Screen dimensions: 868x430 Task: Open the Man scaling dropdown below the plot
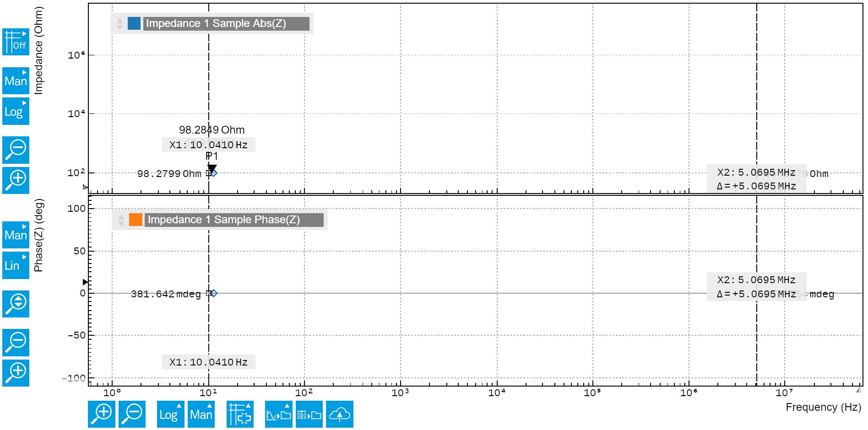click(201, 414)
